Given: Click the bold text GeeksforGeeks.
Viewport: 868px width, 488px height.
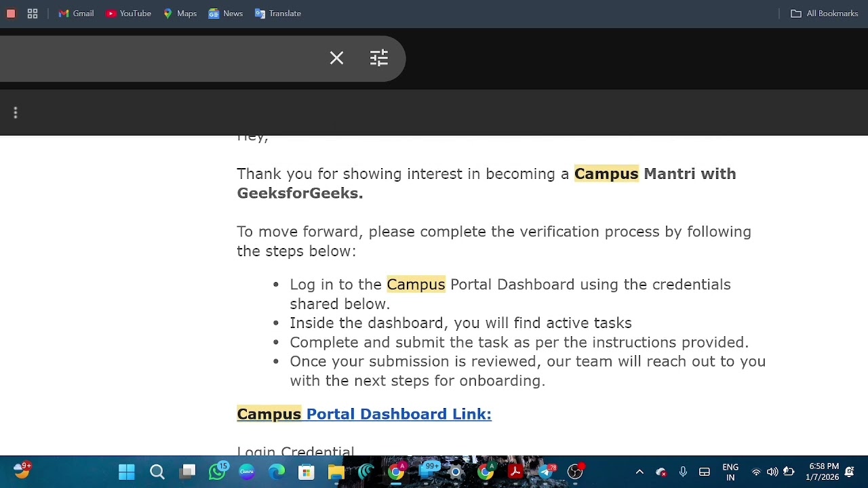Looking at the screenshot, I should (x=300, y=193).
